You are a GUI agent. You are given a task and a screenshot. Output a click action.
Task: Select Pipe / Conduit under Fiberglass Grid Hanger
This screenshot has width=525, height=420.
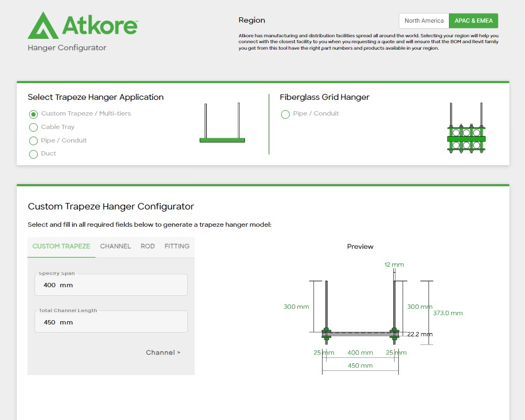285,114
